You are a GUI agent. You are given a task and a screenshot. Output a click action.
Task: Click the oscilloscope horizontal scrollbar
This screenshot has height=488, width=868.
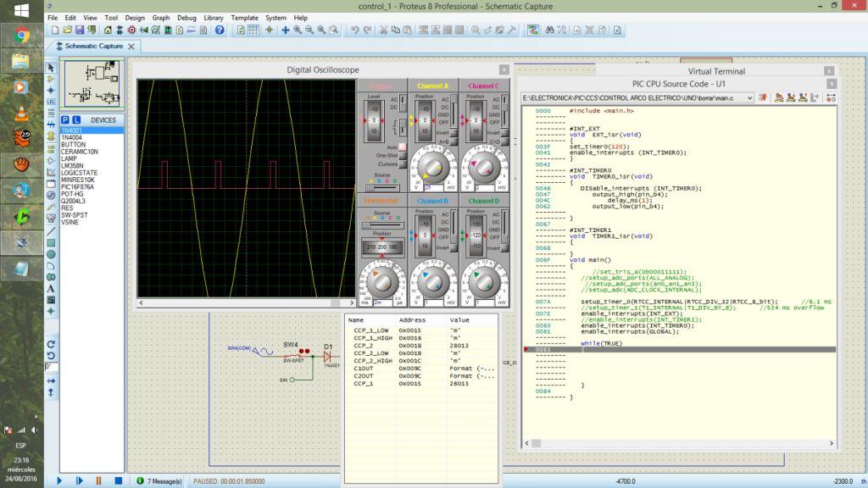pos(247,302)
